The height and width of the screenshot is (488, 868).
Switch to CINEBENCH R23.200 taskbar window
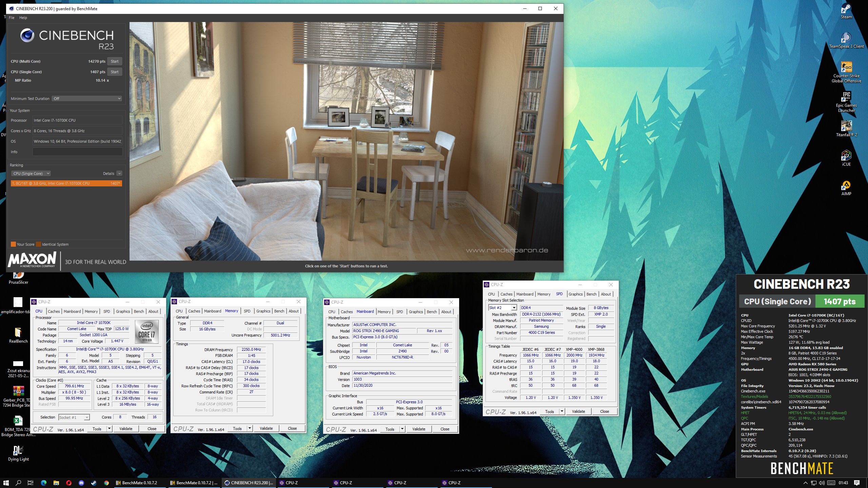pos(249,483)
